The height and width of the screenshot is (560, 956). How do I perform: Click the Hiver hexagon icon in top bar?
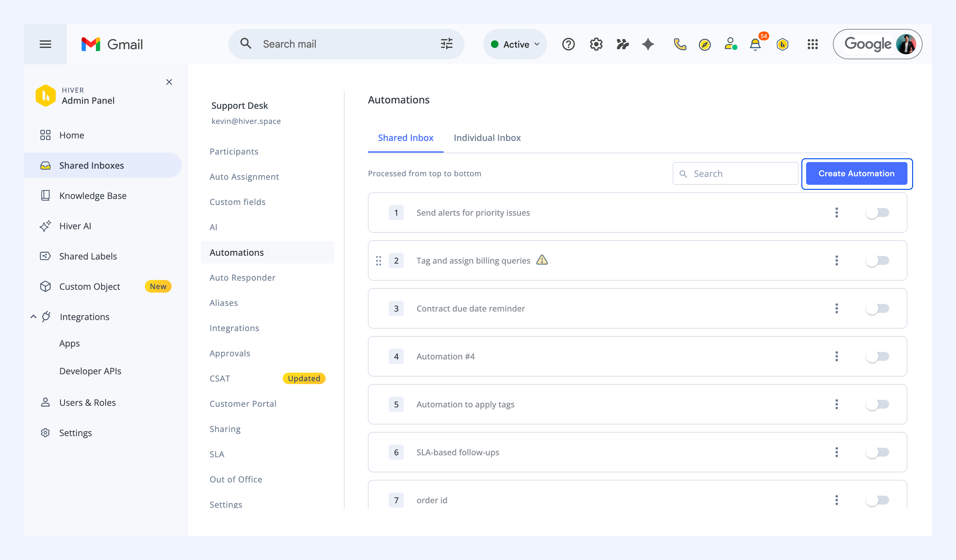coord(782,44)
